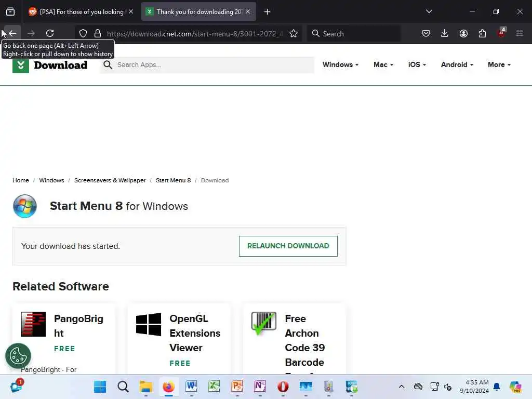
Task: Open cookie preferences button
Action: coord(18,356)
